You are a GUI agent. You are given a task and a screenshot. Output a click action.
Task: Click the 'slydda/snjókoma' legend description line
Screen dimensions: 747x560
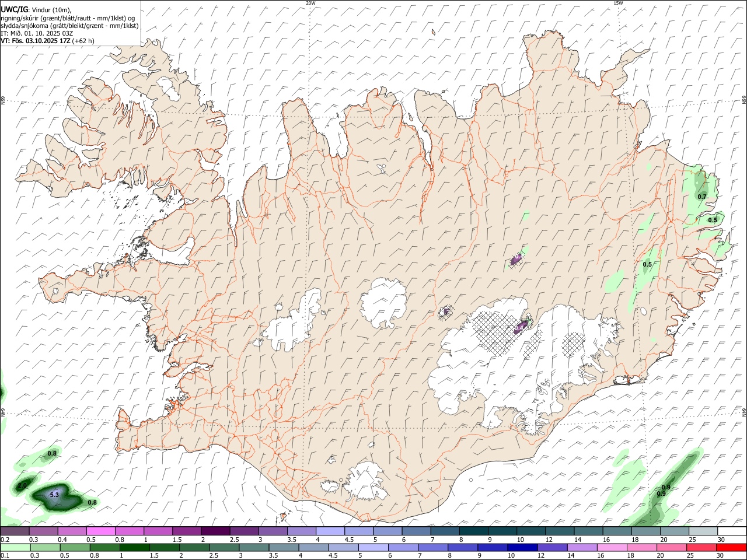coord(69,26)
